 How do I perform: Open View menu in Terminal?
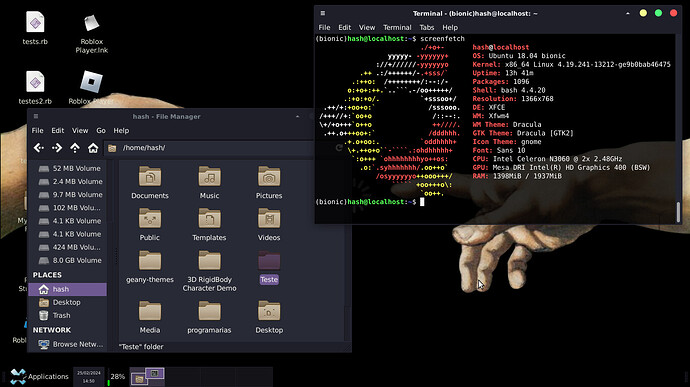coord(367,27)
